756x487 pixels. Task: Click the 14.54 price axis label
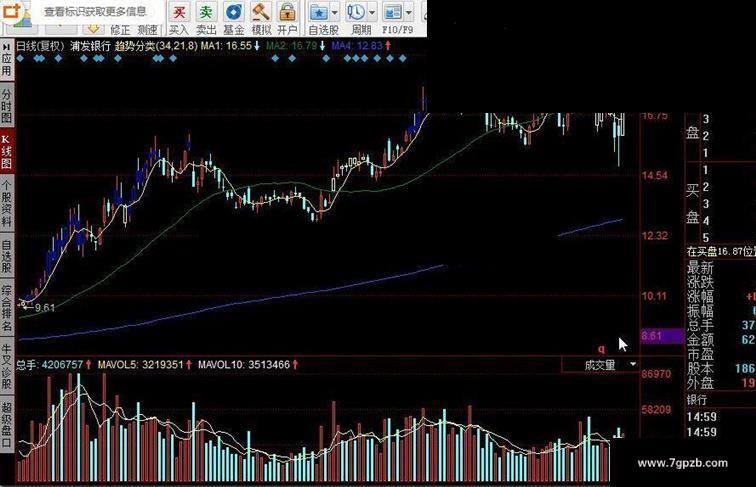(x=655, y=176)
